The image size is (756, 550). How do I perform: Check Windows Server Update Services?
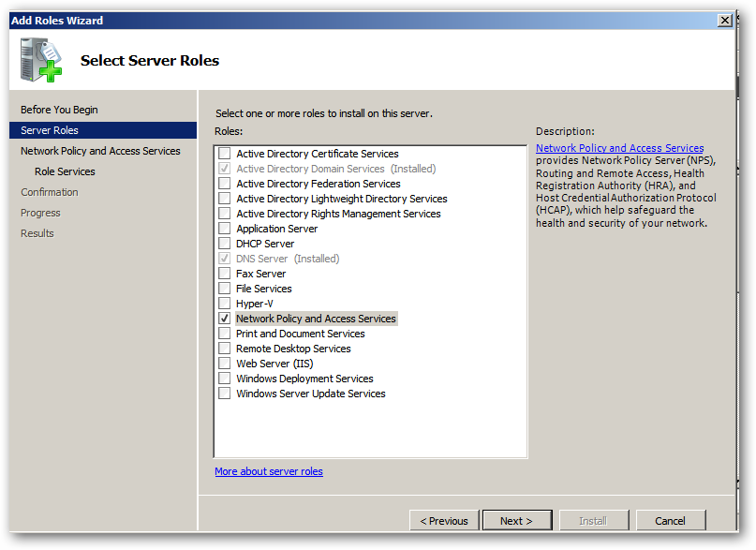pyautogui.click(x=224, y=393)
